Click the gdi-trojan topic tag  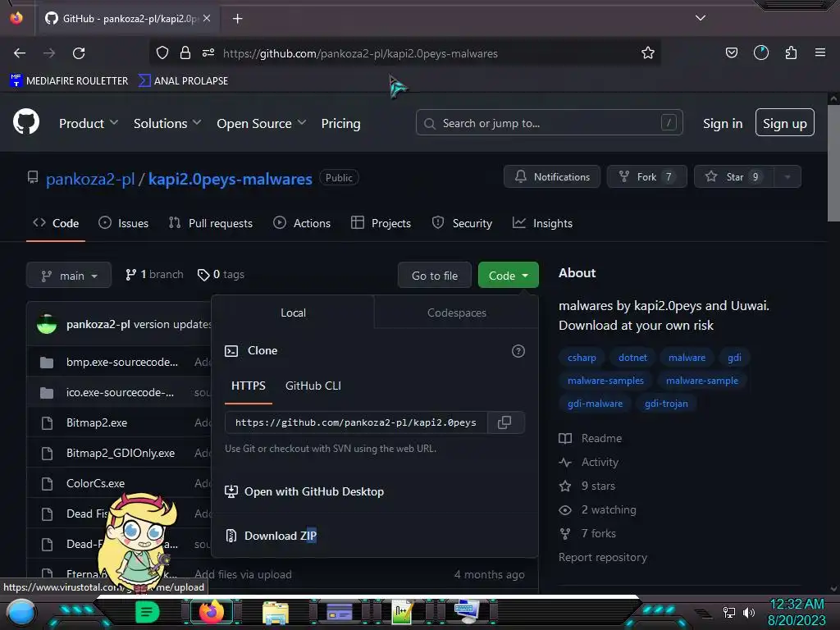pyautogui.click(x=666, y=404)
